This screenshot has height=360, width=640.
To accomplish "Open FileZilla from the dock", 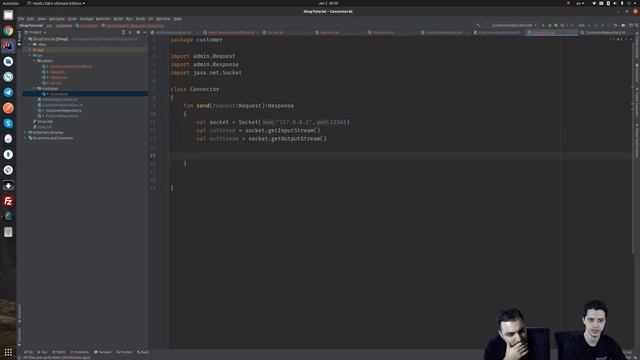I will click(8, 201).
